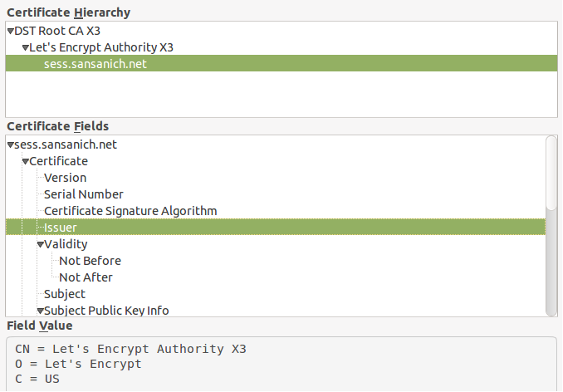
Task: Select DST Root CA X3 in hierarchy
Action: (57, 31)
